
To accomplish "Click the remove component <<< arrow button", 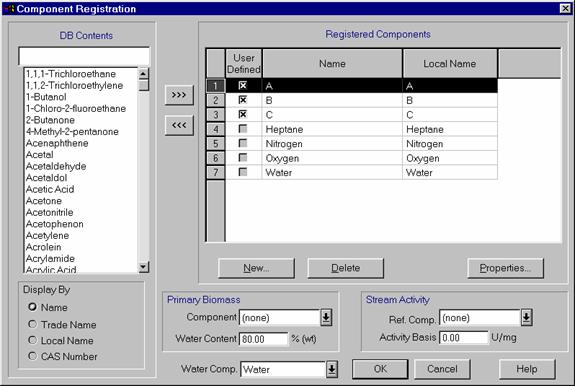I will pos(179,125).
